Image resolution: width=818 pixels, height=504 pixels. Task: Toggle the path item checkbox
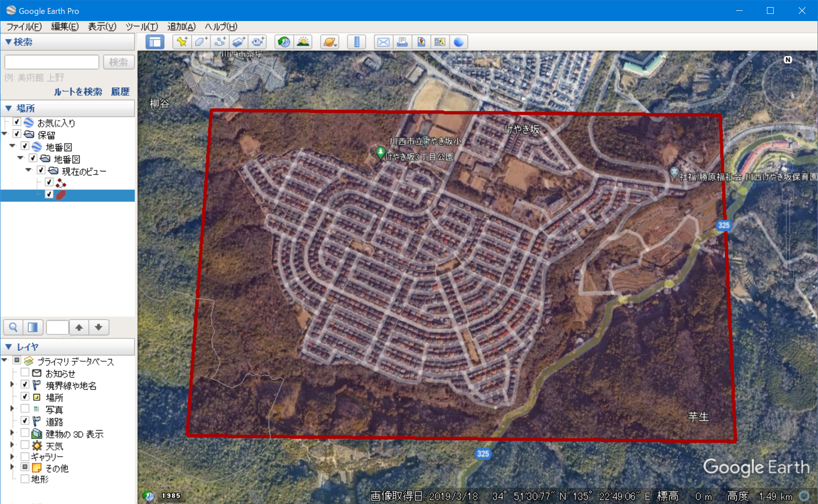pos(49,182)
